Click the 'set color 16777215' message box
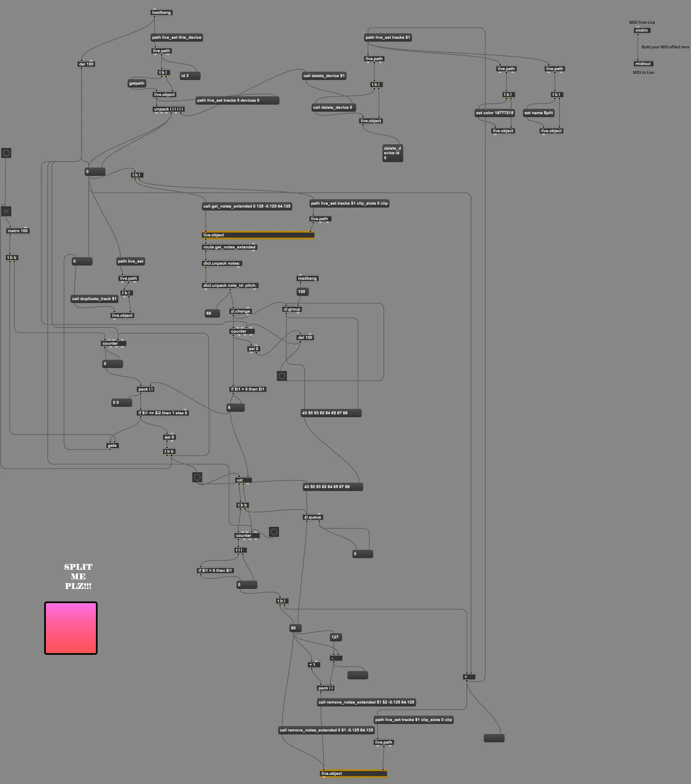This screenshot has width=691, height=784. (x=495, y=113)
